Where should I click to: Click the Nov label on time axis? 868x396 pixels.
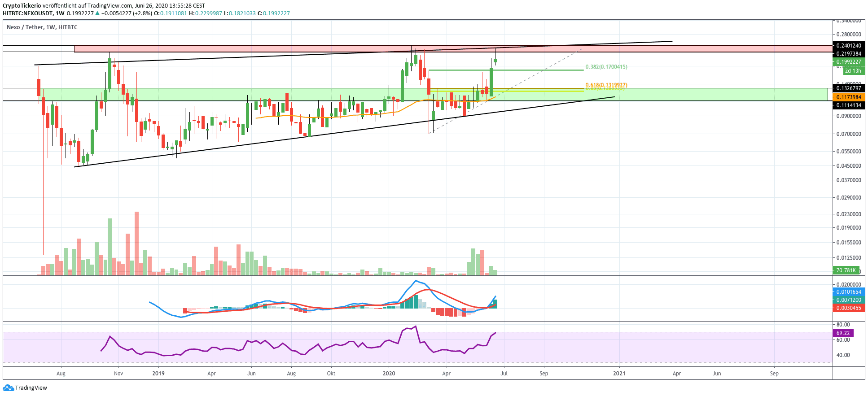pyautogui.click(x=118, y=374)
